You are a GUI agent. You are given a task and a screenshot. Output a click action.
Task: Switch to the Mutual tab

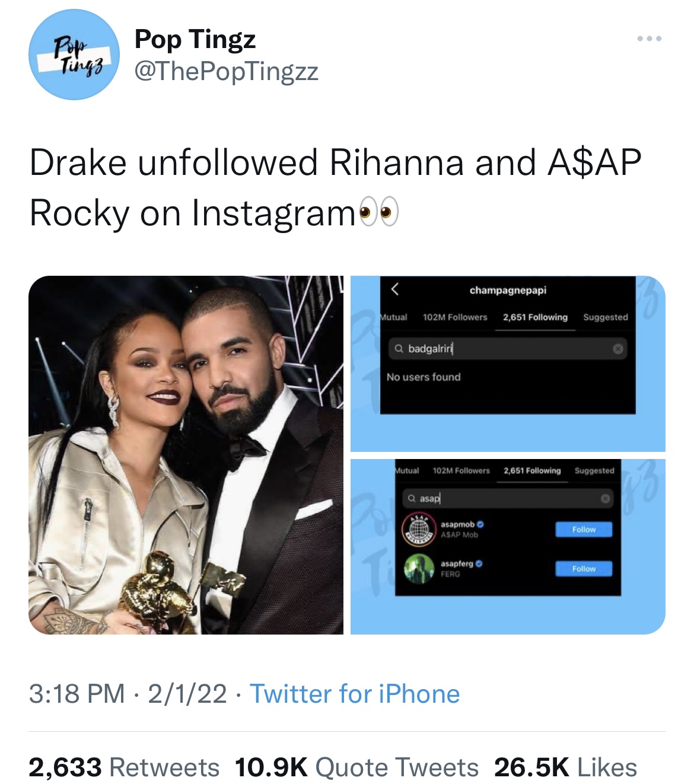pyautogui.click(x=394, y=317)
